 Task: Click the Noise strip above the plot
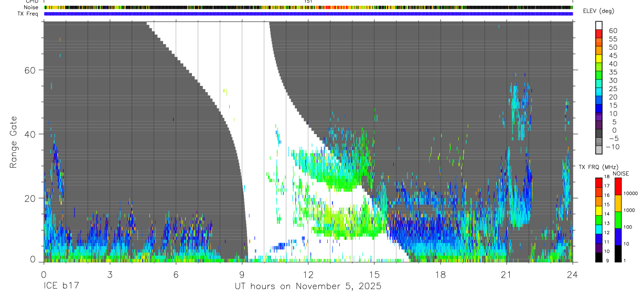308,7
